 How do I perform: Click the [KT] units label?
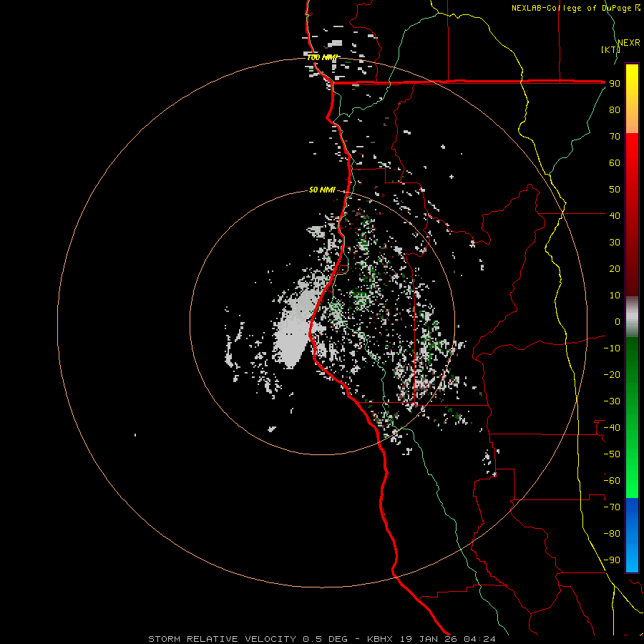pos(610,49)
